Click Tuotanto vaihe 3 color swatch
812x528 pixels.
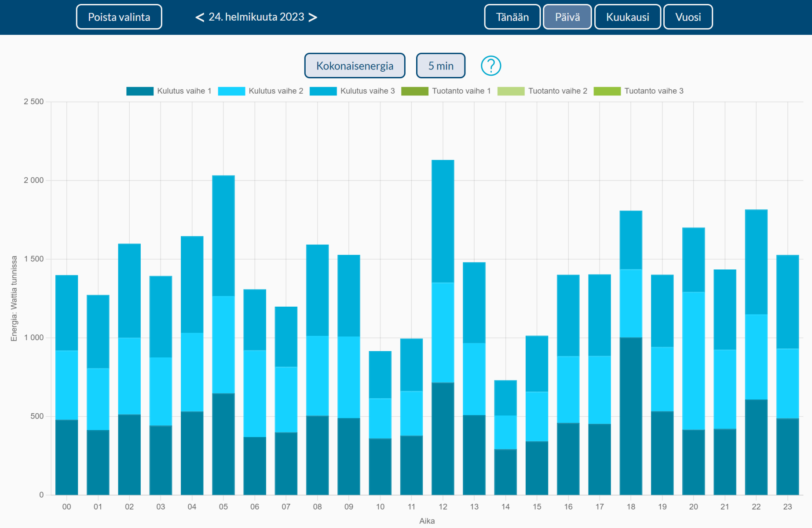(x=607, y=91)
